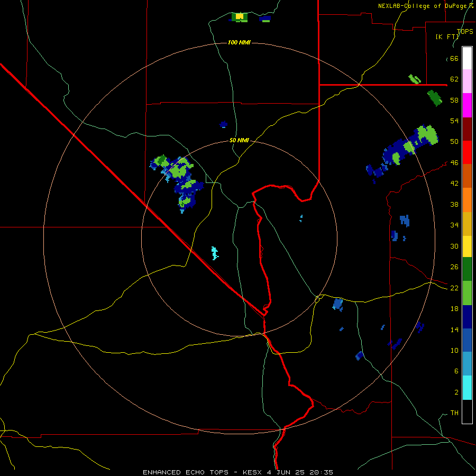Click the '46' legend value
The height and width of the screenshot is (476, 476).
click(454, 163)
